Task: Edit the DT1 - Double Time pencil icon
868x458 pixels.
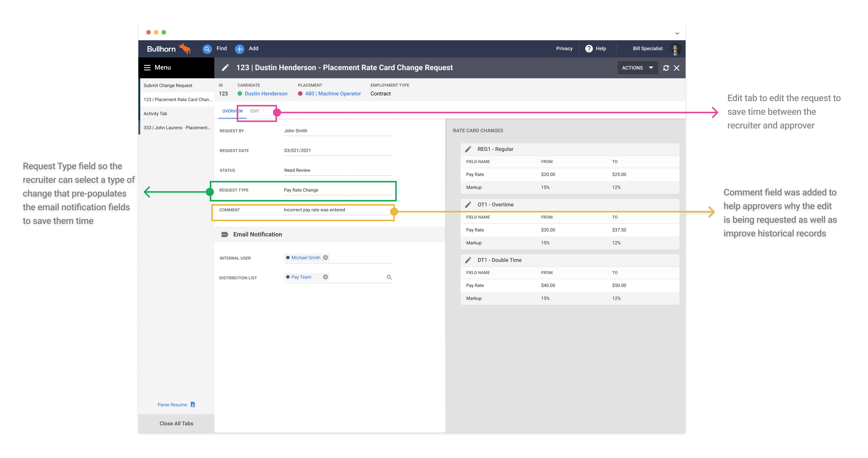Action: pyautogui.click(x=468, y=260)
